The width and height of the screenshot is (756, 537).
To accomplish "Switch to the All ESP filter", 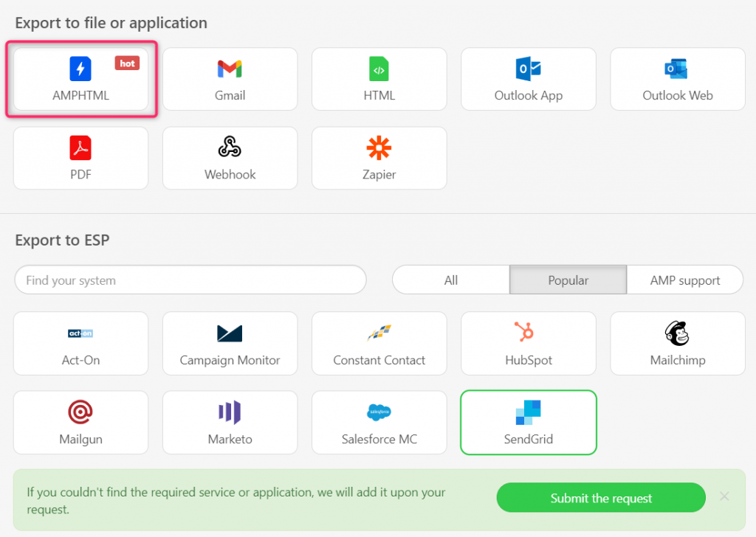I will point(450,280).
